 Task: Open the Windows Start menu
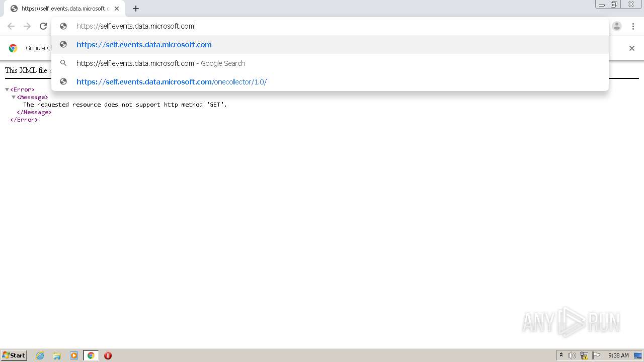[x=14, y=355]
